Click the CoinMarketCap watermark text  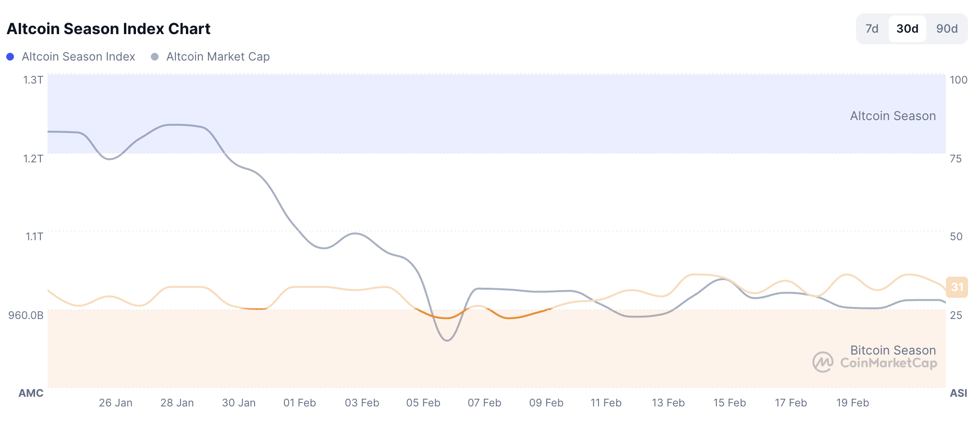[x=888, y=363]
